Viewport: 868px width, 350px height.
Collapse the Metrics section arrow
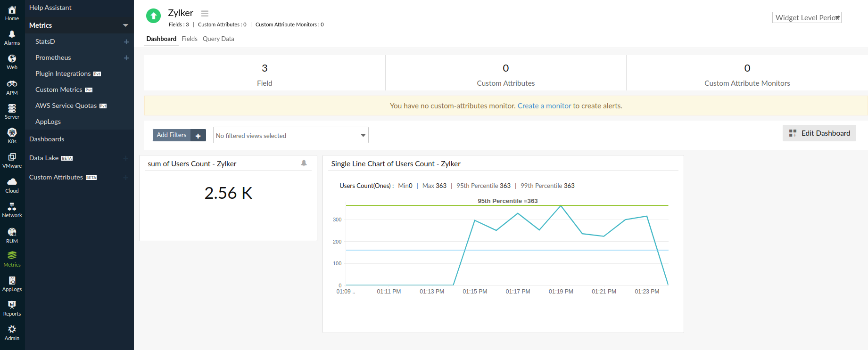(x=125, y=25)
